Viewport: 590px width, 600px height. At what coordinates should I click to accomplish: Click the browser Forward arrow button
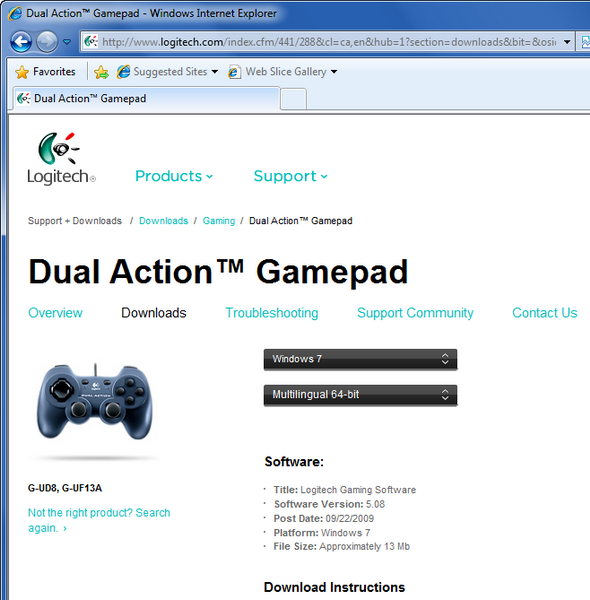point(47,41)
